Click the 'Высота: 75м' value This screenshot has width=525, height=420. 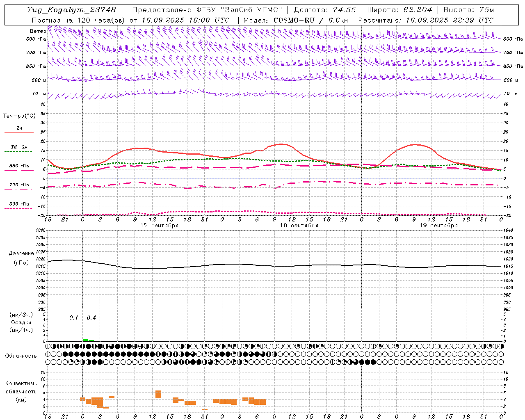click(x=468, y=10)
